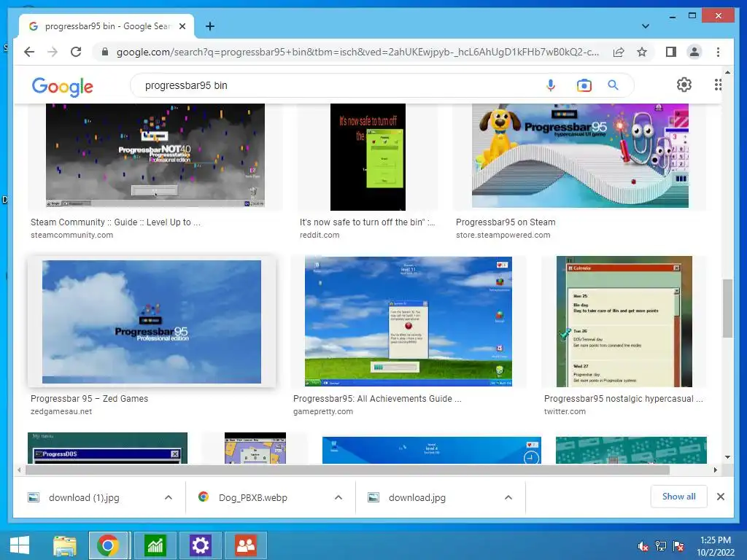Viewport: 747px width, 560px height.
Task: Click the Calendar screenshot thumbnail
Action: click(x=624, y=322)
